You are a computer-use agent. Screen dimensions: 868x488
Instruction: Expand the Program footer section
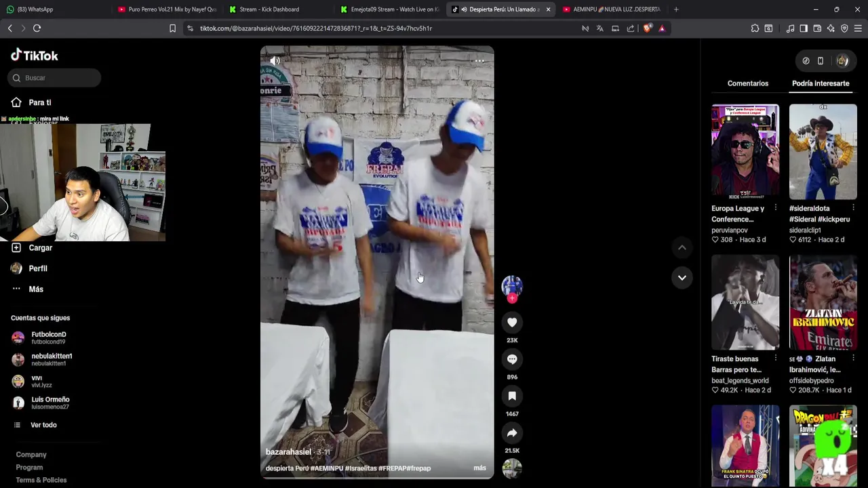coord(29,468)
